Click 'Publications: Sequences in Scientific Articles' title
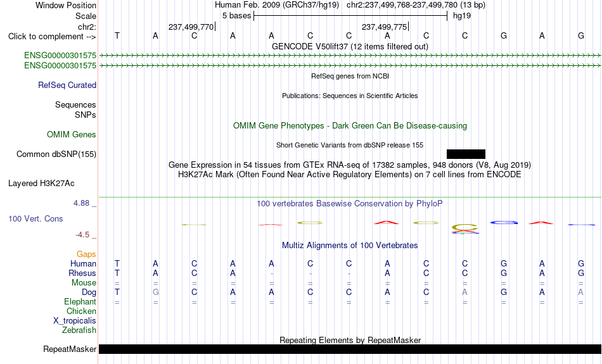 [x=350, y=96]
